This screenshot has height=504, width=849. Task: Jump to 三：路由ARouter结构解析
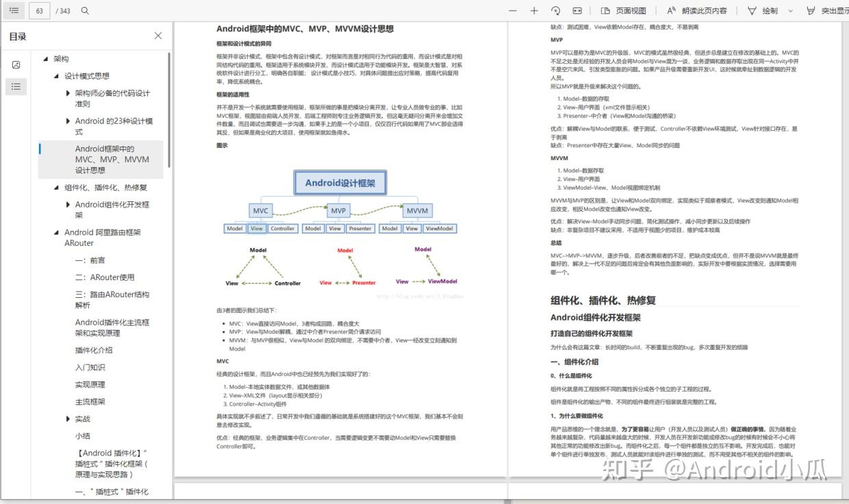(x=112, y=300)
